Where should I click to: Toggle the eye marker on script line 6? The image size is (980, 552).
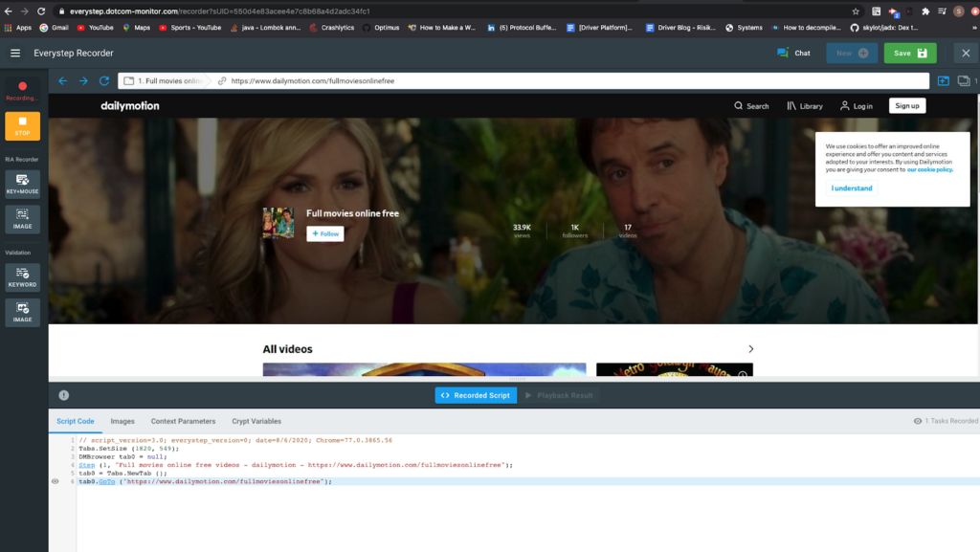click(55, 481)
